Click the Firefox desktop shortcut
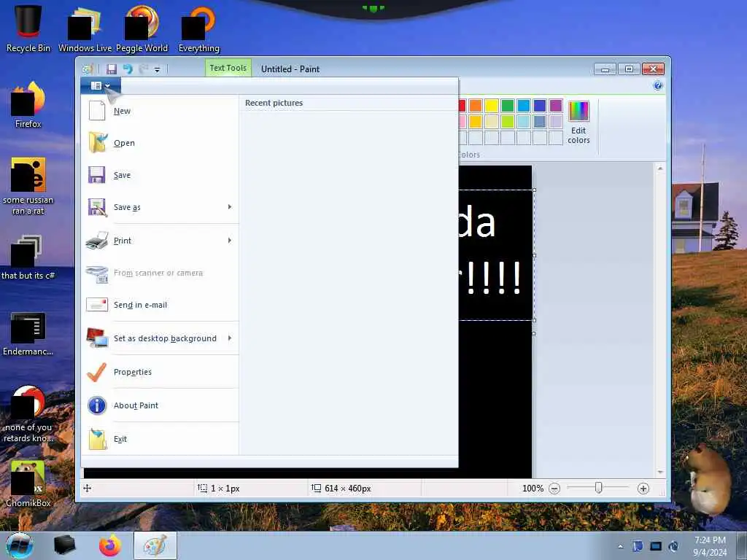The image size is (747, 560). tap(28, 105)
